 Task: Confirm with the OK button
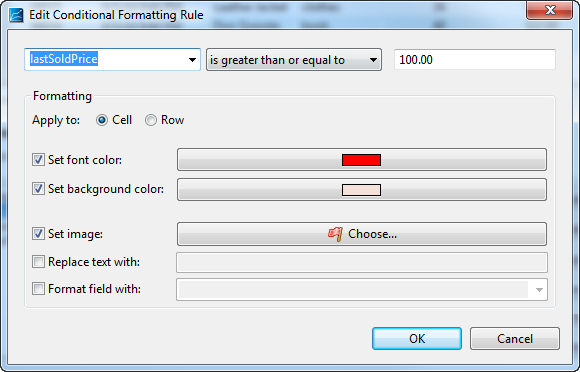pyautogui.click(x=417, y=338)
